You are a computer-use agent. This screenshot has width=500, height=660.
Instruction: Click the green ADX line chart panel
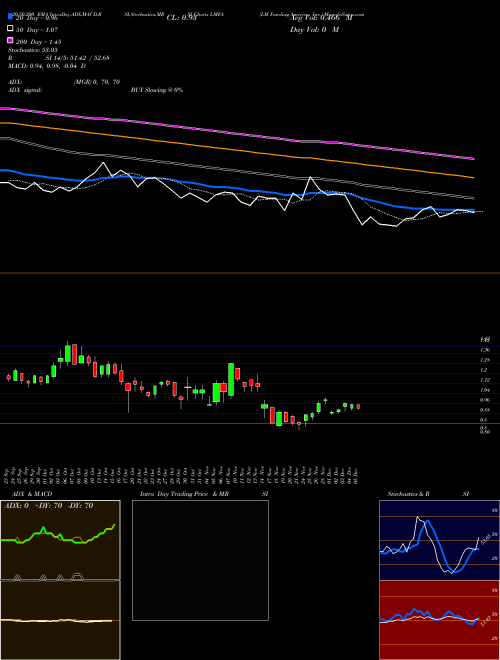[x=60, y=540]
